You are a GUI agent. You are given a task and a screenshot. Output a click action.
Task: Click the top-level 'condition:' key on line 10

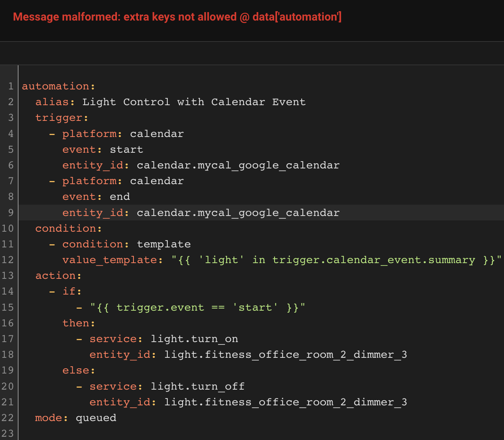point(68,228)
